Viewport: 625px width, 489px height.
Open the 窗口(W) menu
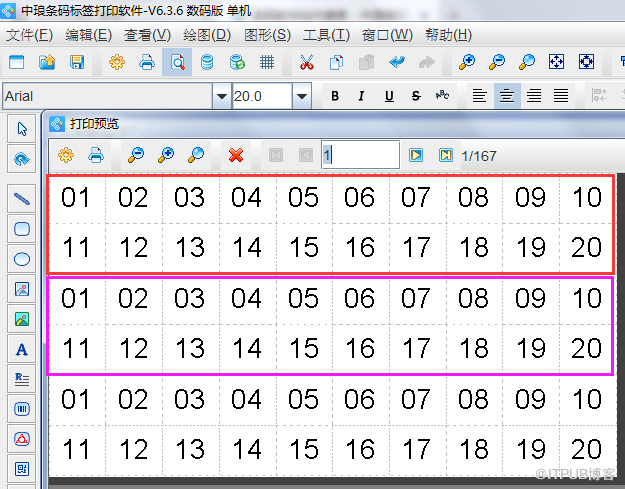(387, 35)
